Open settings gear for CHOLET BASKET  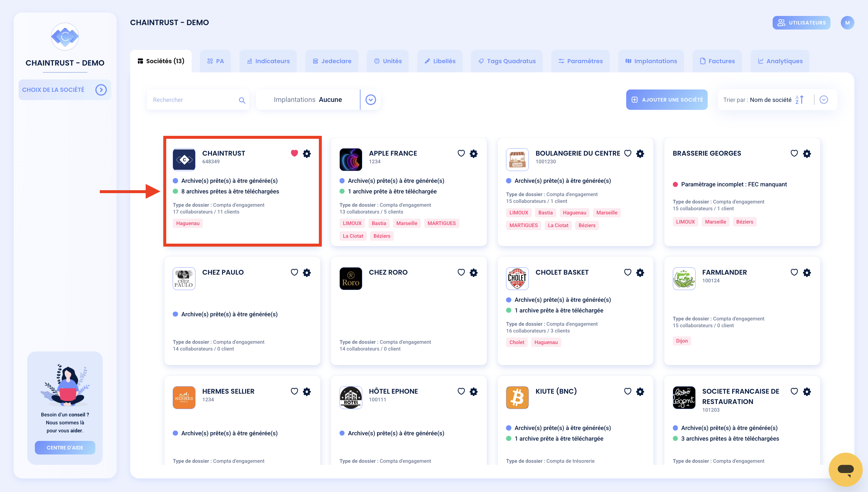point(640,272)
